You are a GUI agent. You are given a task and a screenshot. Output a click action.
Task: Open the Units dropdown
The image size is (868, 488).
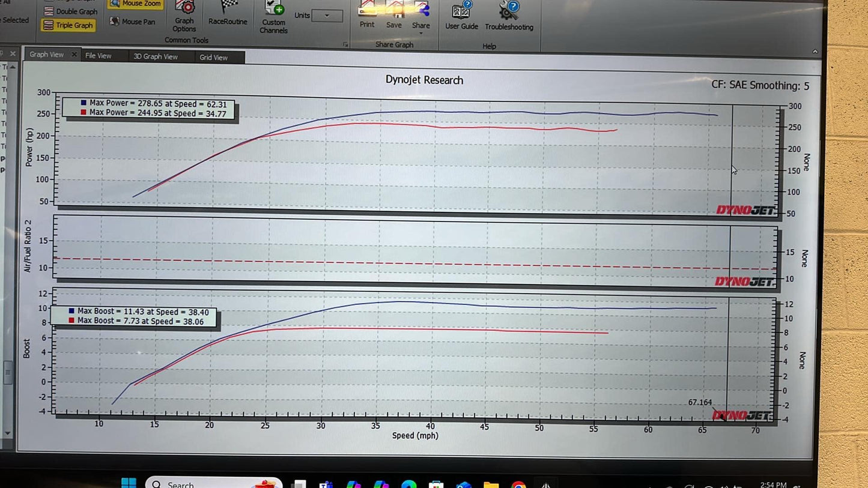[327, 16]
